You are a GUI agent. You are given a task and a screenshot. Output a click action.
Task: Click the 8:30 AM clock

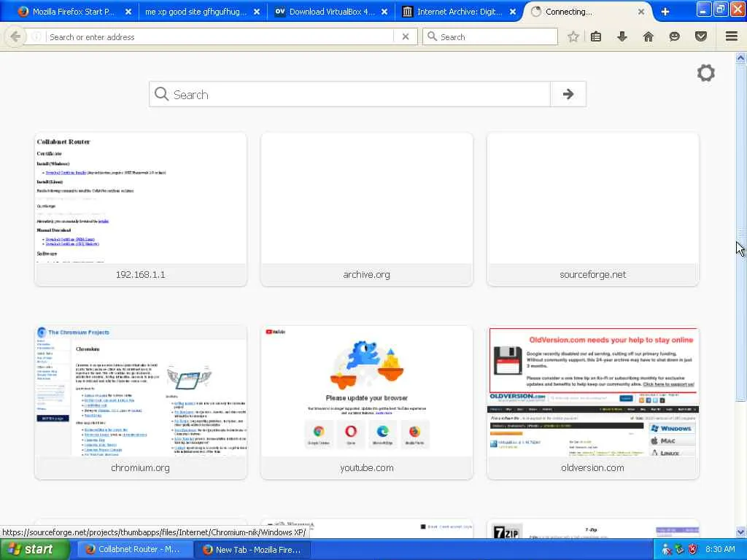click(720, 550)
